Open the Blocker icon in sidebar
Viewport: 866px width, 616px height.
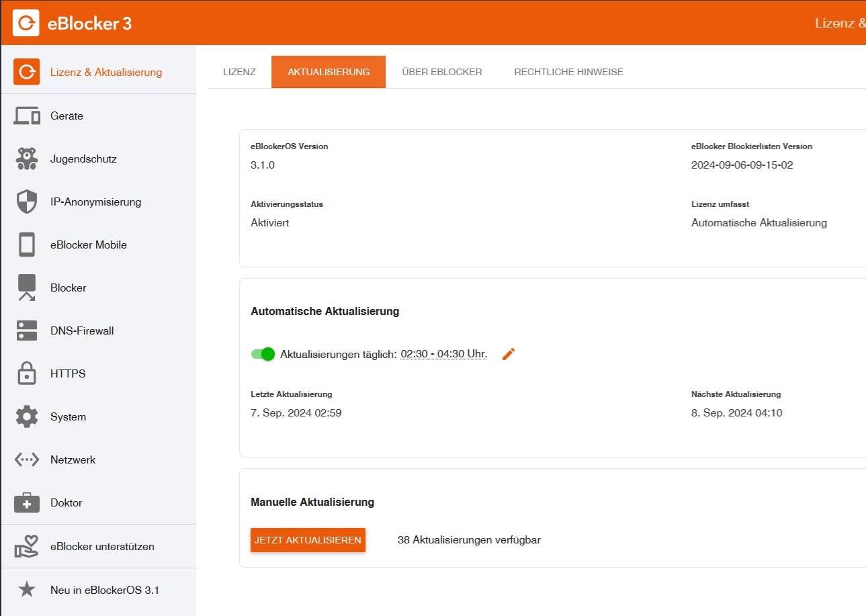pyautogui.click(x=26, y=288)
